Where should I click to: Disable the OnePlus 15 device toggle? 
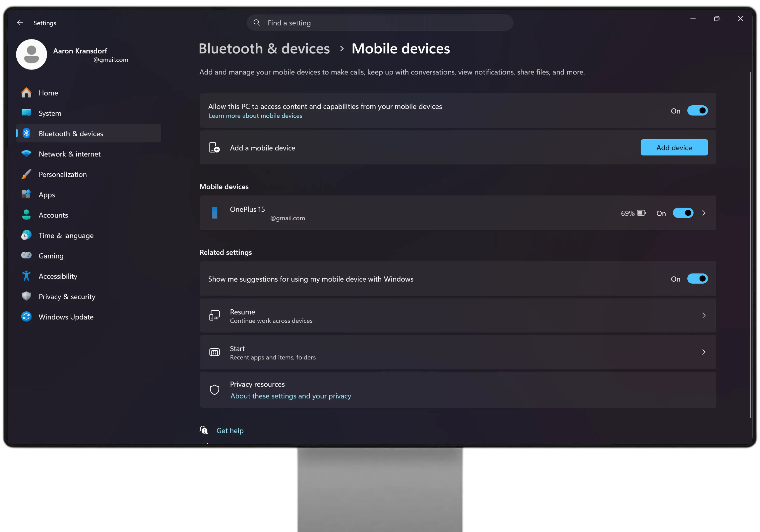pos(683,213)
